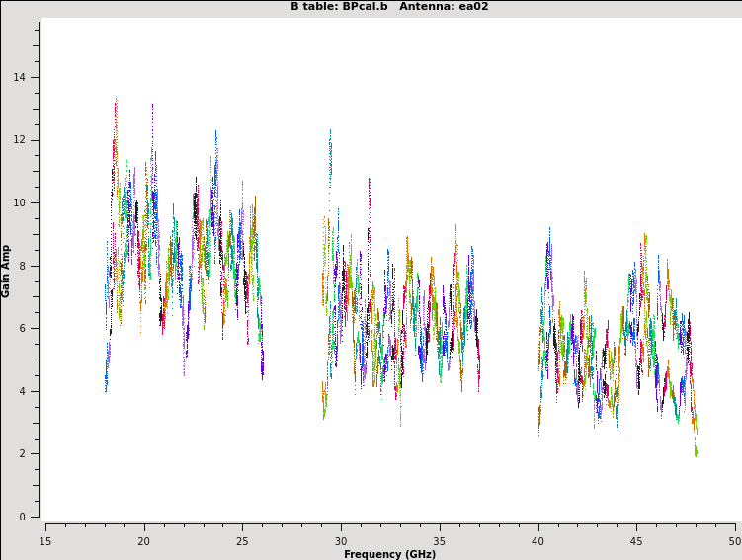The image size is (742, 560).
Task: Click the 0 tick label on Gain Amp axis
Action: [23, 517]
